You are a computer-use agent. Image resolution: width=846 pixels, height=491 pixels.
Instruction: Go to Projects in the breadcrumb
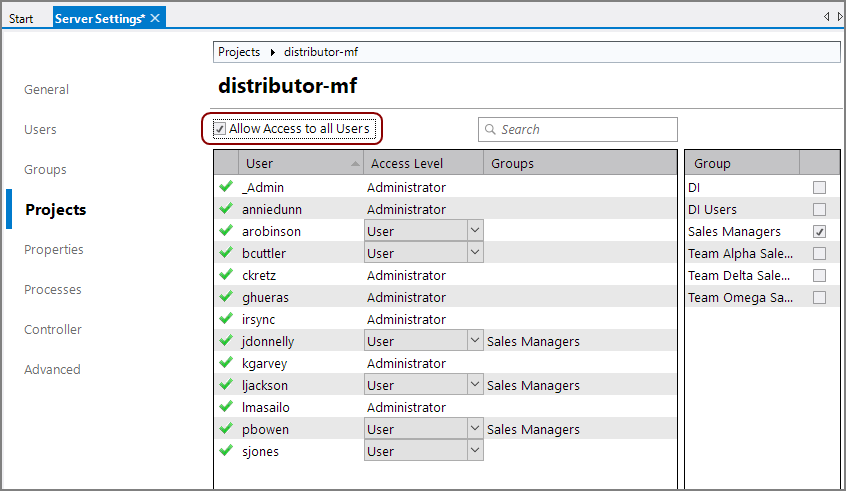[x=239, y=52]
